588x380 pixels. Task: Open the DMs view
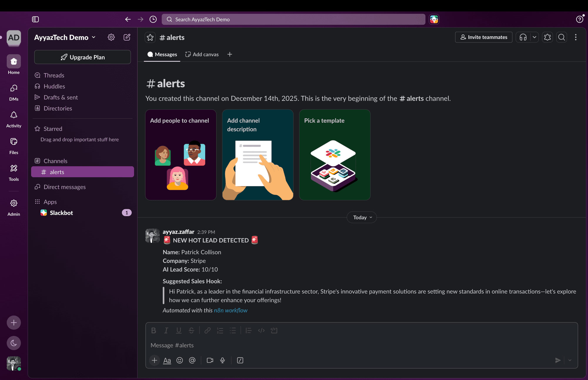tap(14, 93)
